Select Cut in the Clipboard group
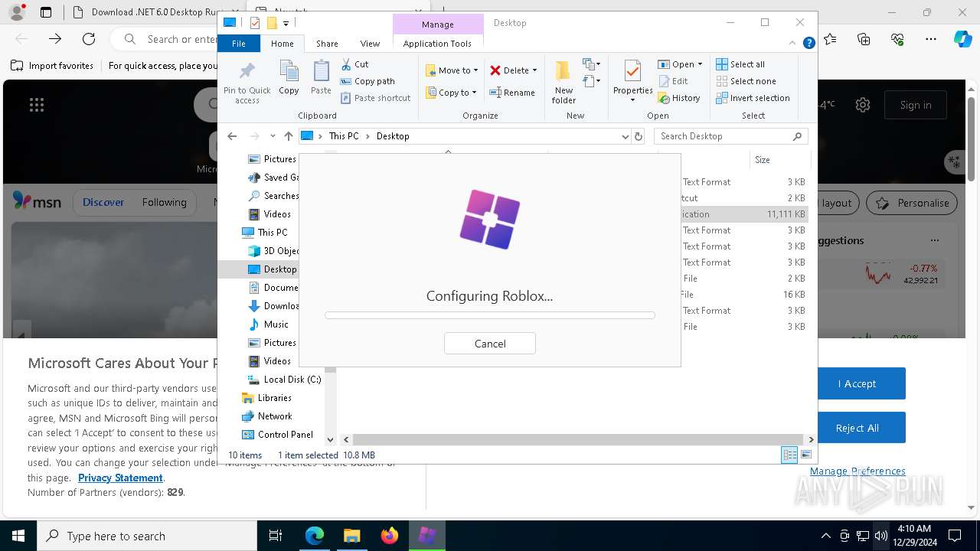 354,64
